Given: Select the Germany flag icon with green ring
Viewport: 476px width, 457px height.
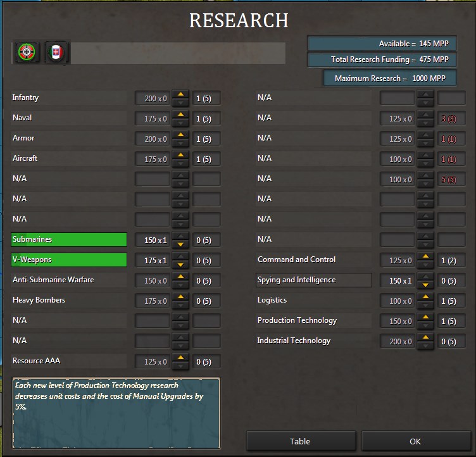Looking at the screenshot, I should coord(27,52).
